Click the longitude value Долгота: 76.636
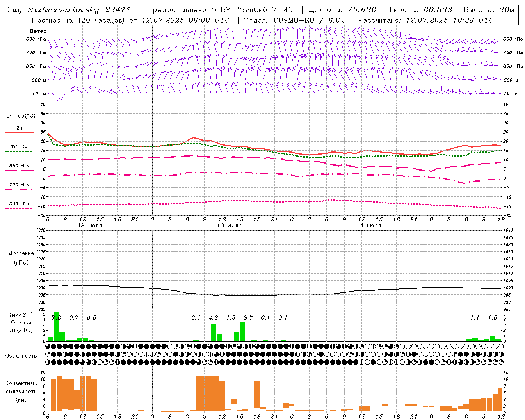Viewport: 525px width, 420px height. point(342,10)
